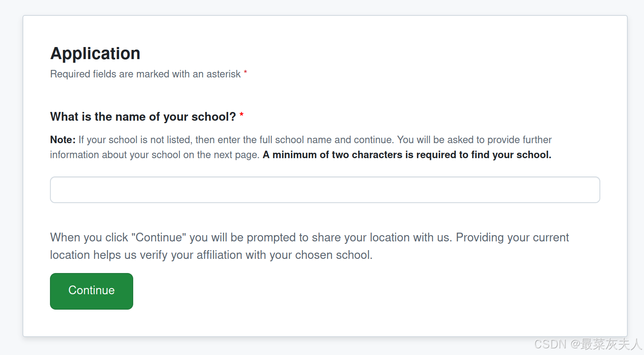Image resolution: width=644 pixels, height=355 pixels.
Task: Click "When you click" at paragraph start
Action: pos(89,238)
